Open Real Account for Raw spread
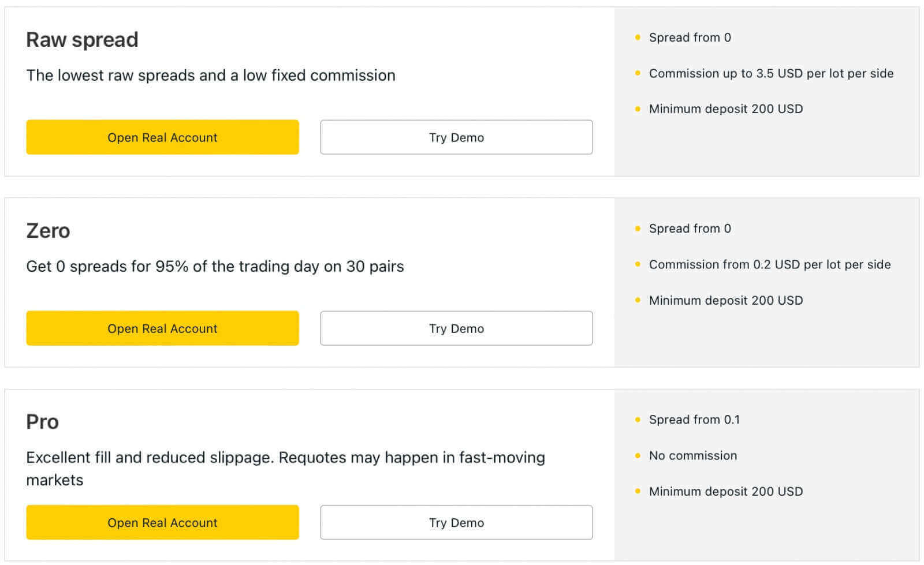The width and height of the screenshot is (924, 565). point(162,137)
